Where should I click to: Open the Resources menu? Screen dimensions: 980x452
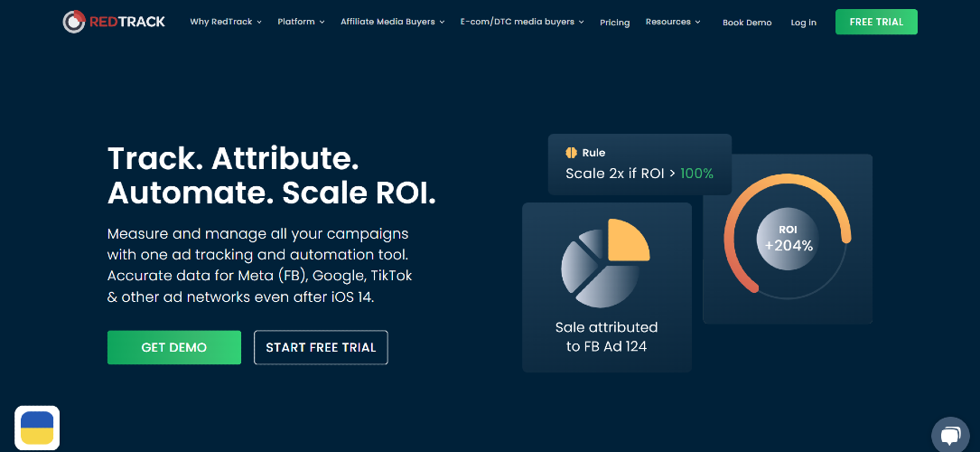(668, 22)
